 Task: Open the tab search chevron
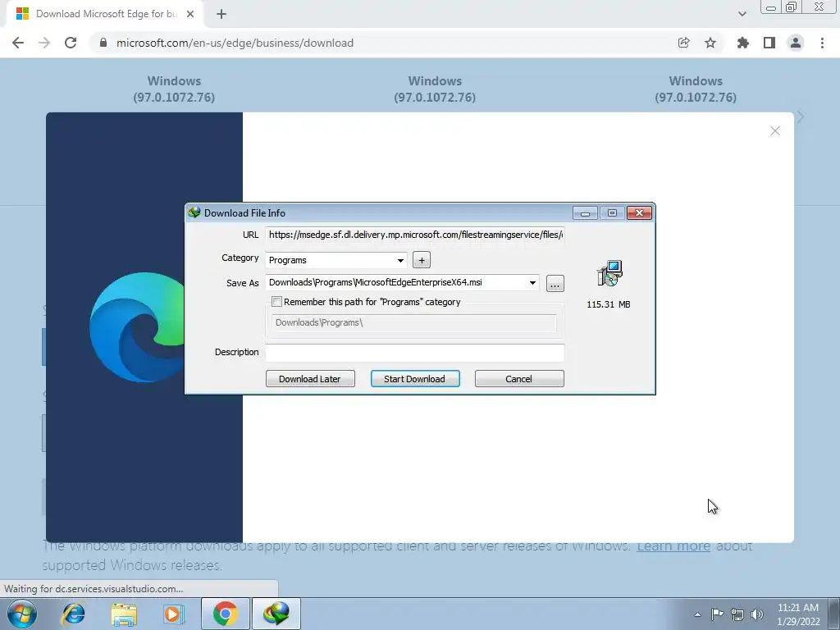(742, 14)
